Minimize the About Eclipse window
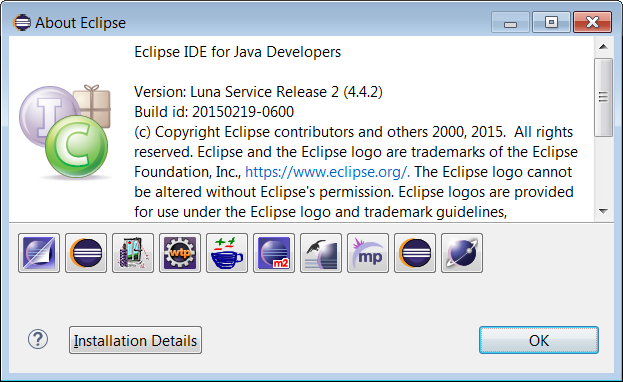The image size is (623, 382). (510, 22)
